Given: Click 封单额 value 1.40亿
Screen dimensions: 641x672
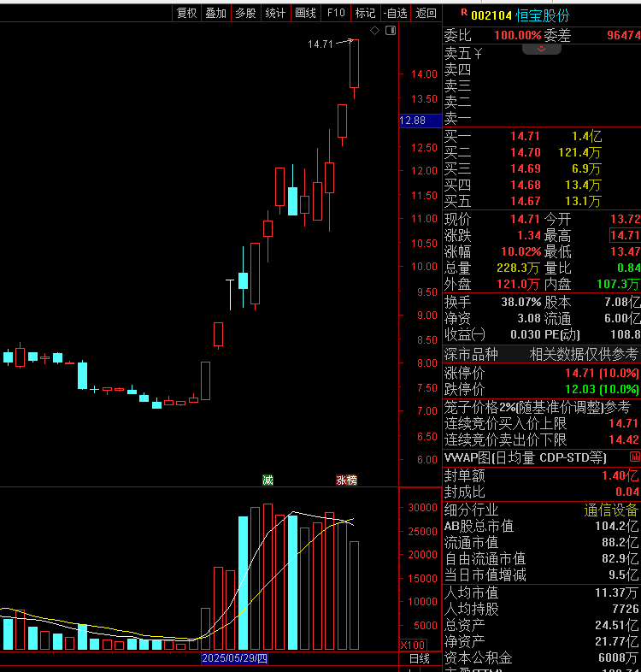Looking at the screenshot, I should 620,475.
